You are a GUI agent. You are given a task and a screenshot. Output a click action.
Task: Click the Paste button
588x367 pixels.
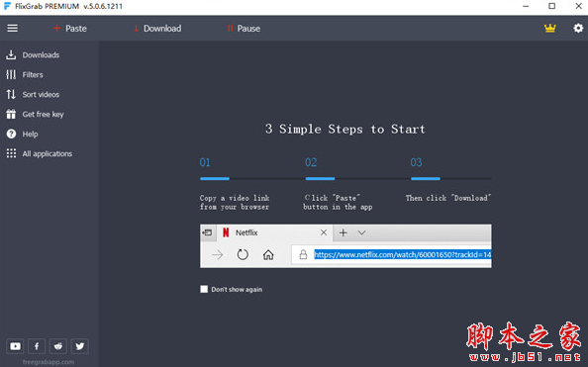tap(70, 29)
